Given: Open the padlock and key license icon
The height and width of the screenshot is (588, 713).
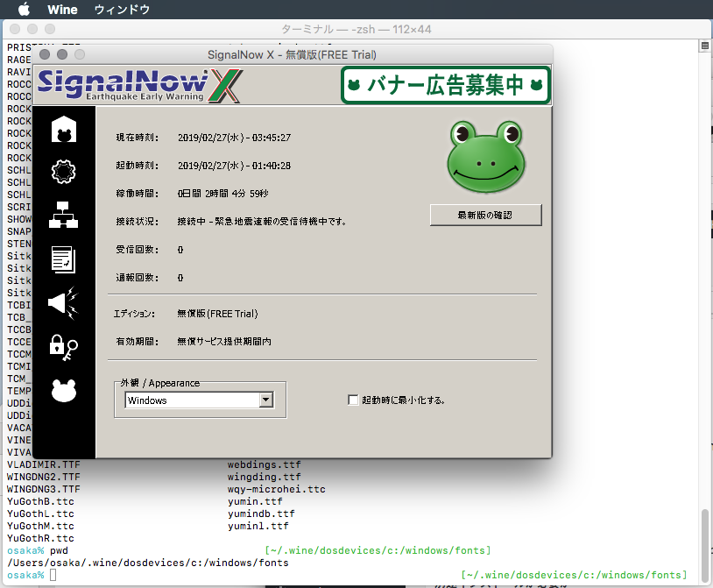Looking at the screenshot, I should [x=63, y=347].
